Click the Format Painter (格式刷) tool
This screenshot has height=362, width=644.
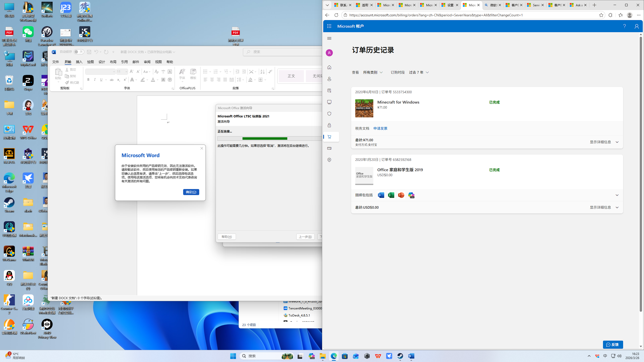click(x=72, y=82)
